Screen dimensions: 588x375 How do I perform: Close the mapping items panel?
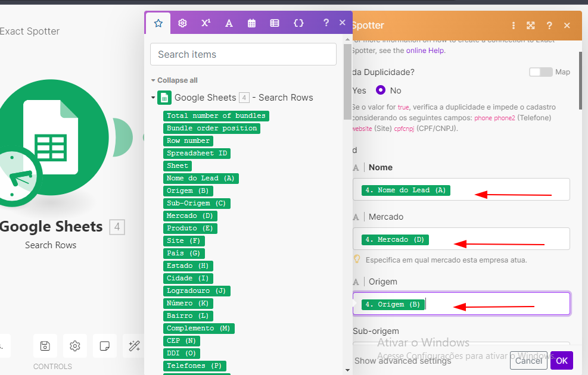tap(342, 23)
